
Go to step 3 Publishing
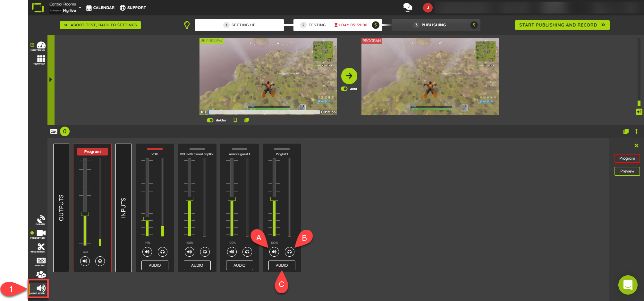pyautogui.click(x=436, y=25)
